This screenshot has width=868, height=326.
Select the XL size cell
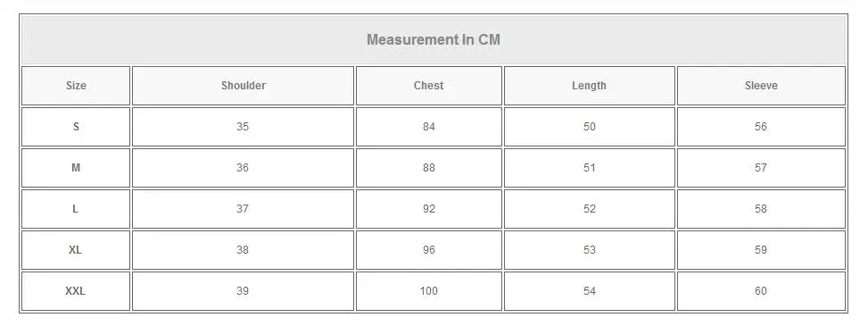coord(76,250)
